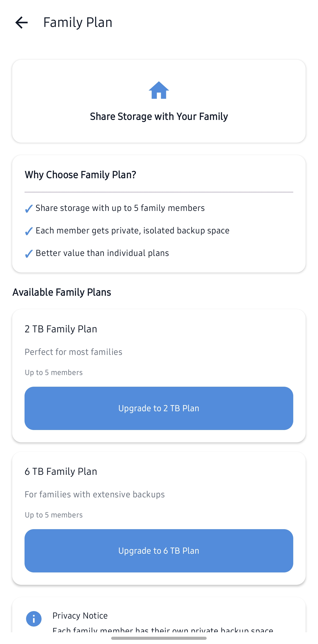Tap checkmark beside 'Share storage with up to 5'
The image size is (318, 644).
pyautogui.click(x=29, y=208)
